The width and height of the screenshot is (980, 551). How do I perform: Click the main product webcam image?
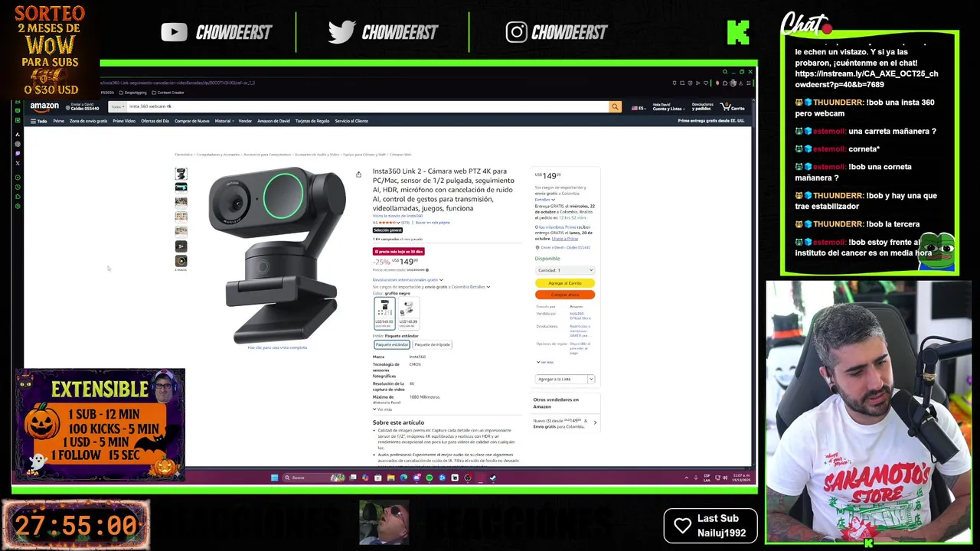(x=277, y=254)
